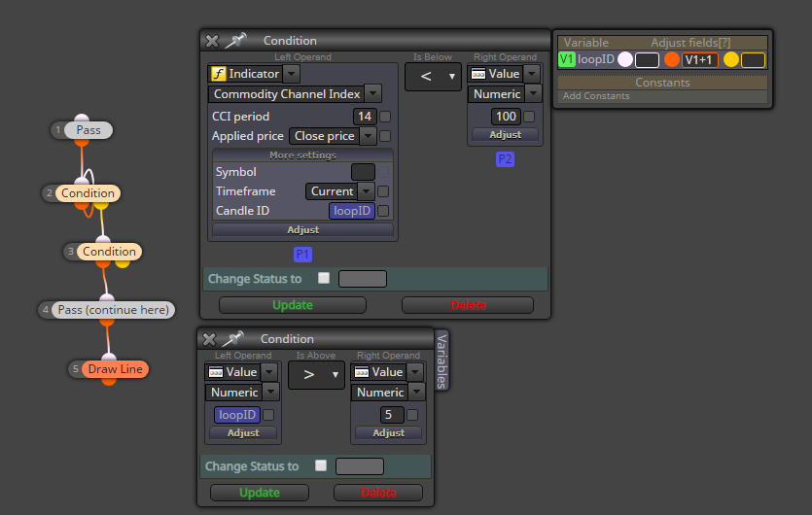Click Adjust under lower loopID operand

(243, 432)
